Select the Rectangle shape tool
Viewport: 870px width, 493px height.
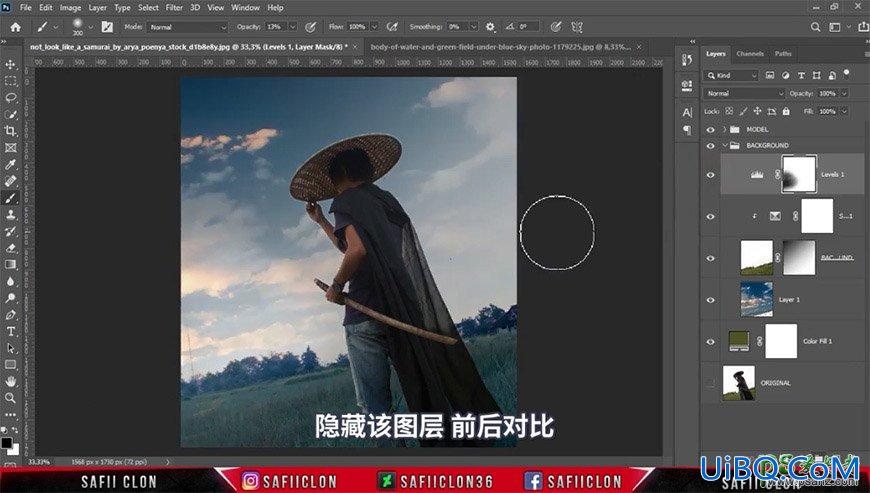pyautogui.click(x=11, y=364)
